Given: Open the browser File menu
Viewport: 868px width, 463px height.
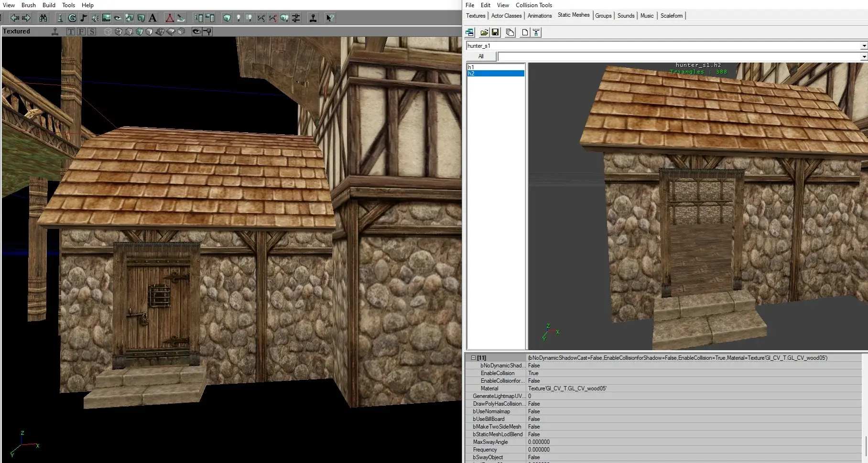Looking at the screenshot, I should (470, 5).
